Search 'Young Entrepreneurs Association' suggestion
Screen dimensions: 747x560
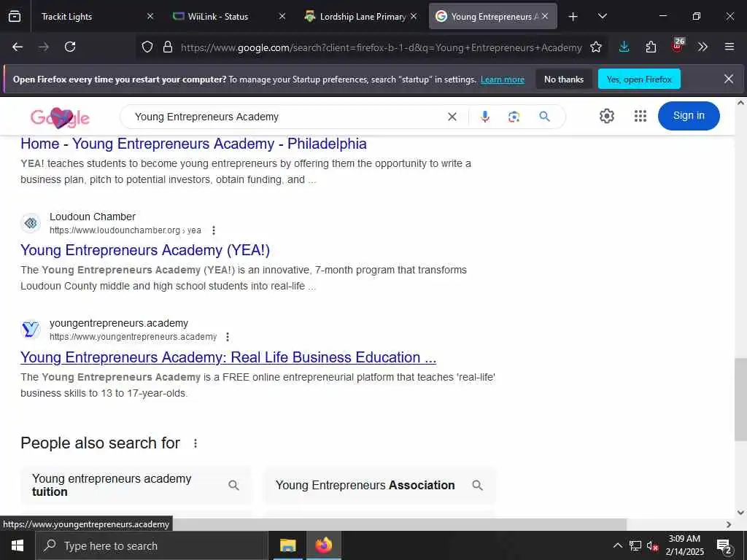click(x=379, y=485)
